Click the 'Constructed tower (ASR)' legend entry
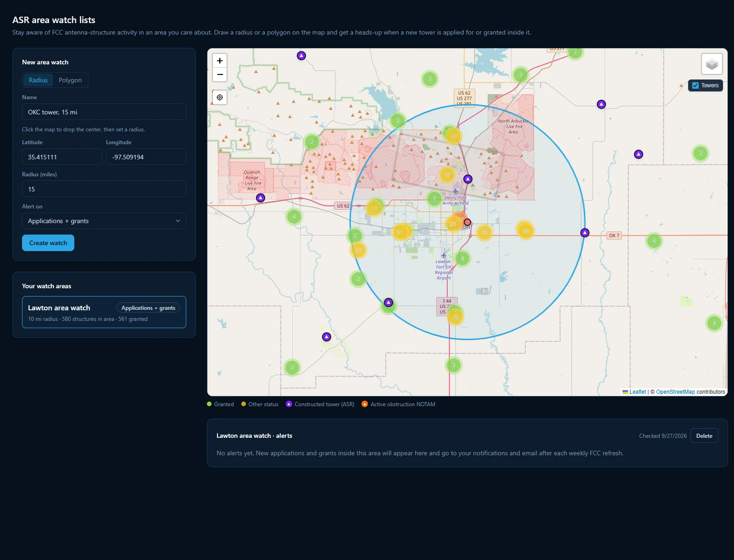Screen dimensions: 734x560 tap(320, 404)
